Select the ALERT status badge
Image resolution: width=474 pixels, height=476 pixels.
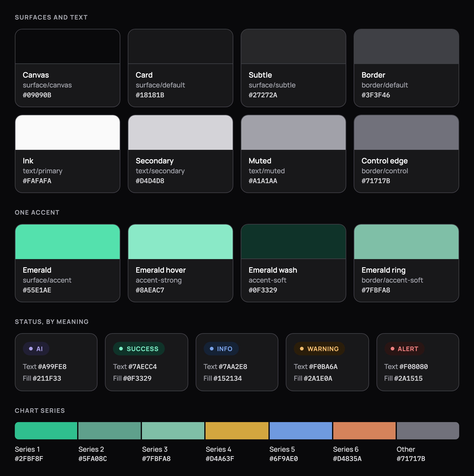[x=404, y=349]
